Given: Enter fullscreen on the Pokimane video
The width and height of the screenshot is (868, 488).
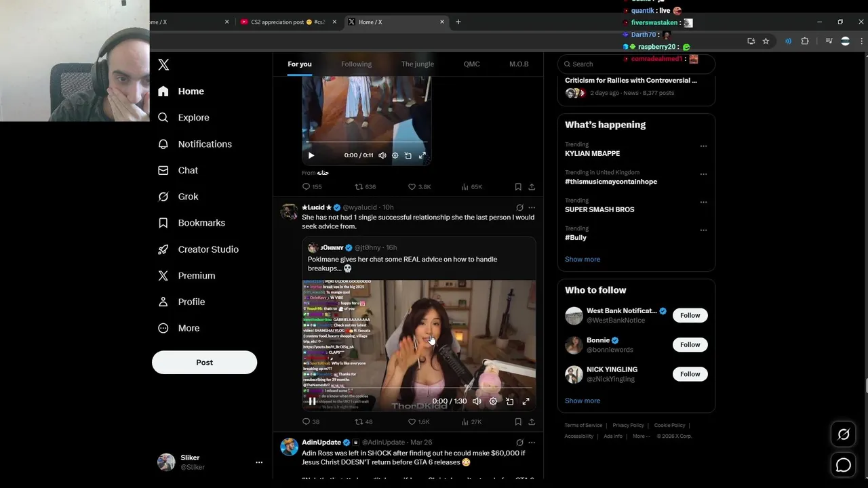Looking at the screenshot, I should click(526, 401).
